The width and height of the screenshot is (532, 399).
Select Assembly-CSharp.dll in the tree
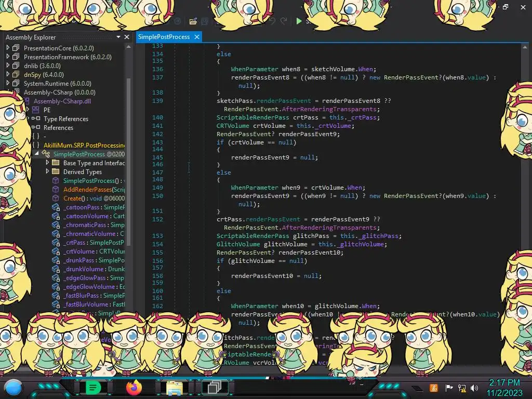pyautogui.click(x=62, y=101)
